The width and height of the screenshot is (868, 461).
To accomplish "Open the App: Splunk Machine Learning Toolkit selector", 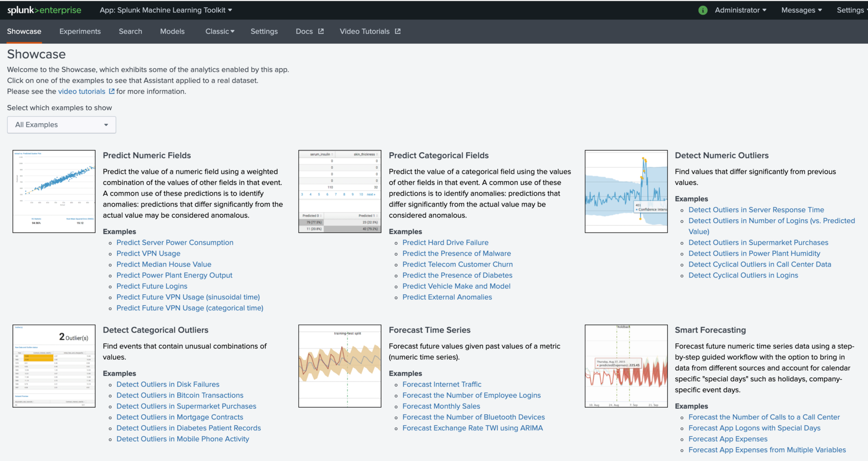I will tap(166, 10).
